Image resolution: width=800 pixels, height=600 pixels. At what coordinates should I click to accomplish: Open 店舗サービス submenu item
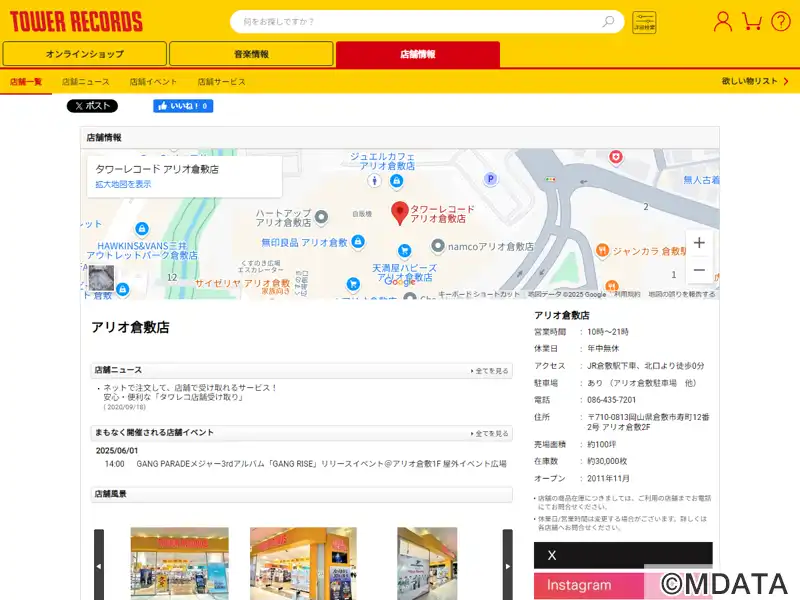pyautogui.click(x=221, y=82)
